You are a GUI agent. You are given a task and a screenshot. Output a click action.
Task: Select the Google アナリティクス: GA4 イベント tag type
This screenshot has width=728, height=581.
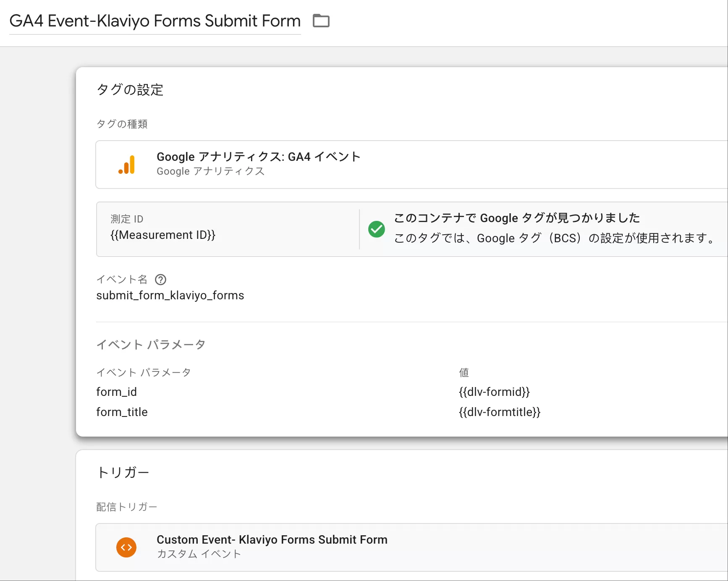[x=412, y=165]
